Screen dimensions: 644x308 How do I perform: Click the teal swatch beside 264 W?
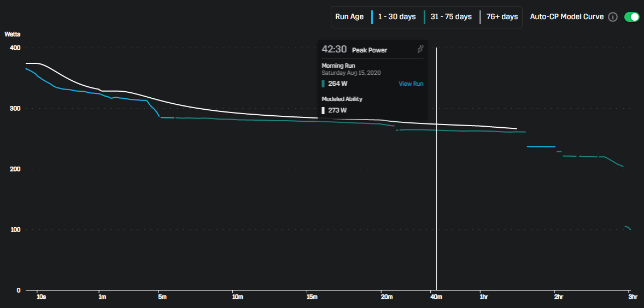(323, 84)
